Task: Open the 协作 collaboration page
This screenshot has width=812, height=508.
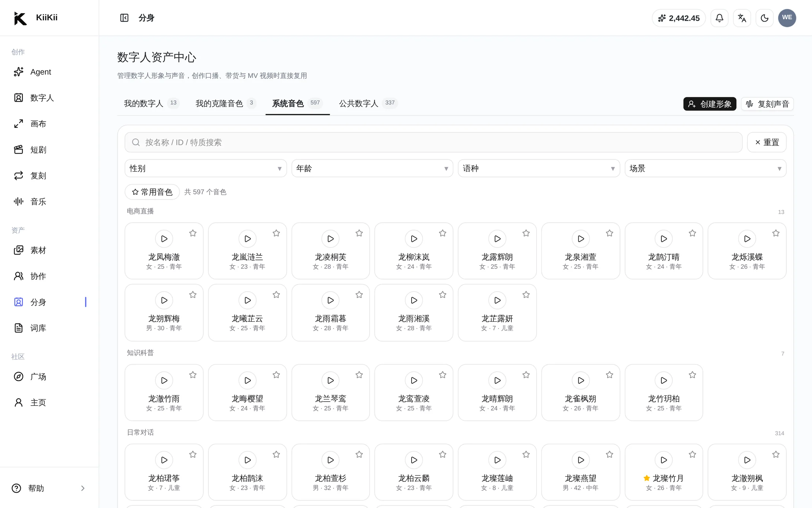Action: (49, 276)
